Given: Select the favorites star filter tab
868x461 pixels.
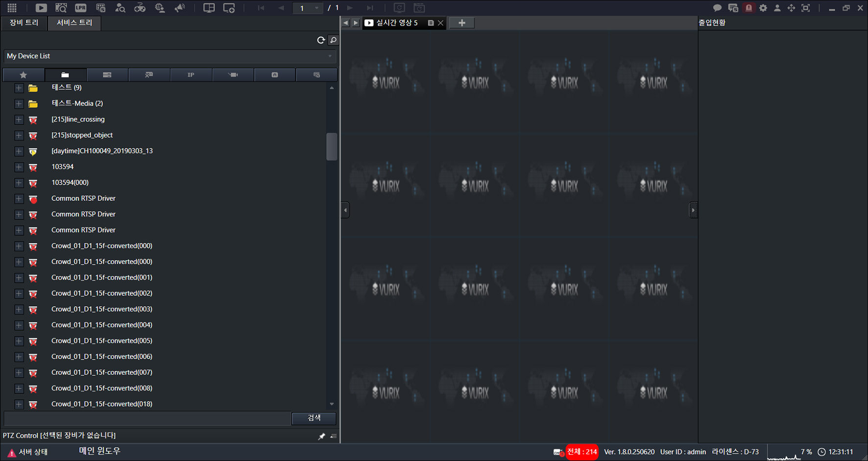Looking at the screenshot, I should click(24, 75).
